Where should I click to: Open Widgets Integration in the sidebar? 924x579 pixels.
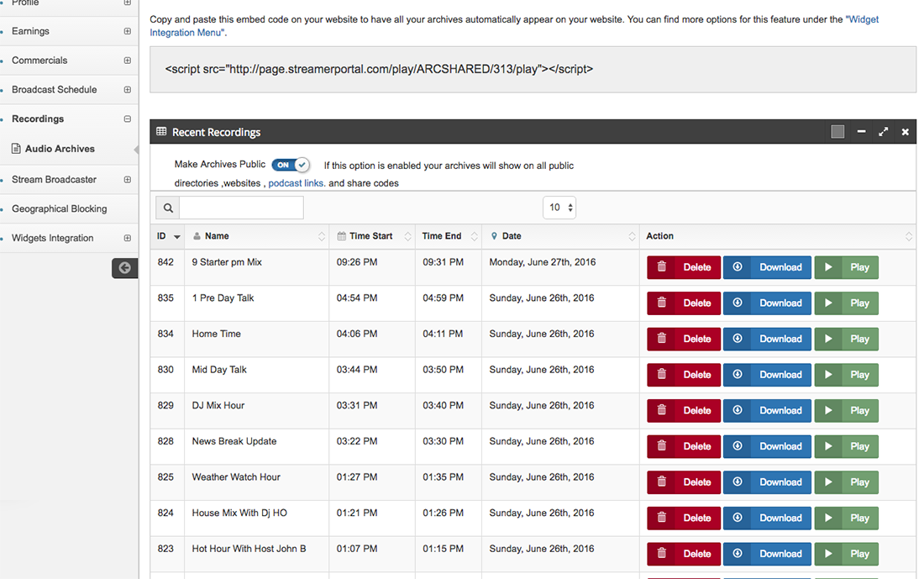pos(52,238)
